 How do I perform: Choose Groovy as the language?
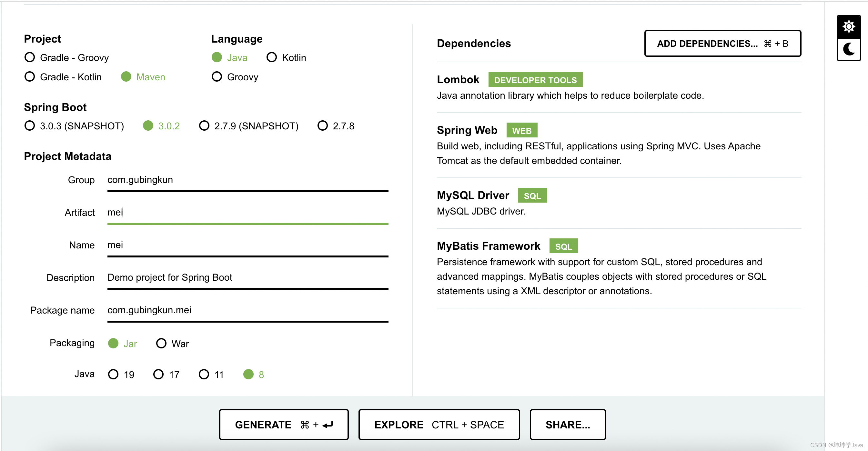235,77
